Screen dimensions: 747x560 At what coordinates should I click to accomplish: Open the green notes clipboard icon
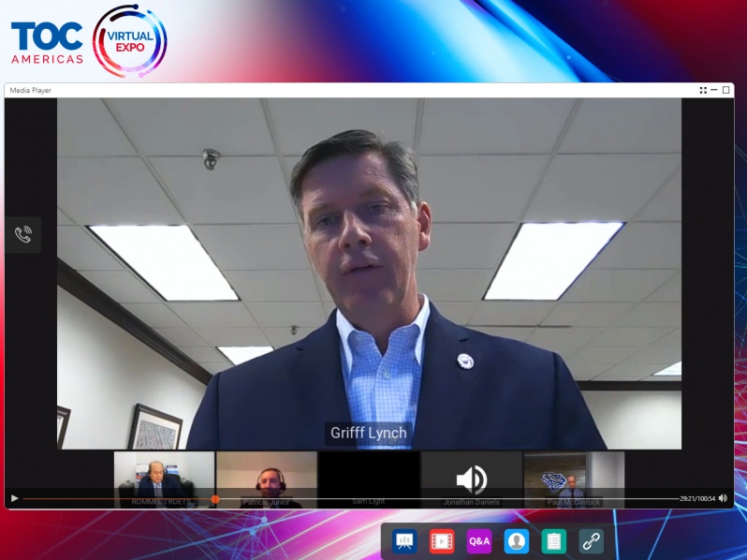coord(553,541)
